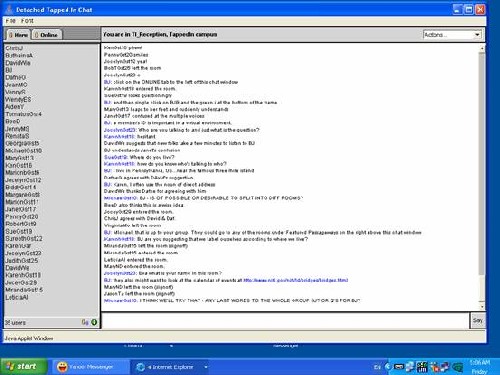Click the Say button

click(x=477, y=320)
